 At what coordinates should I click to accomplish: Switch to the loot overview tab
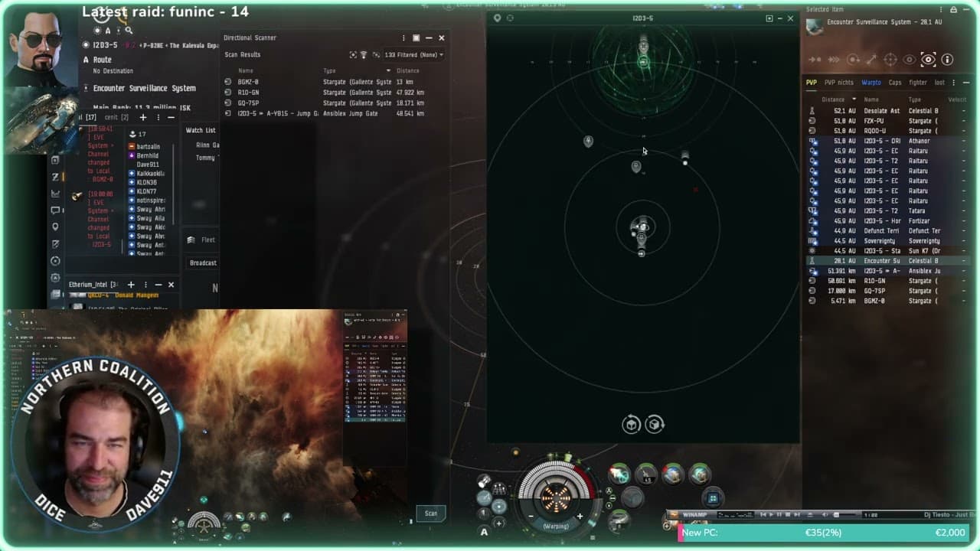(x=939, y=83)
